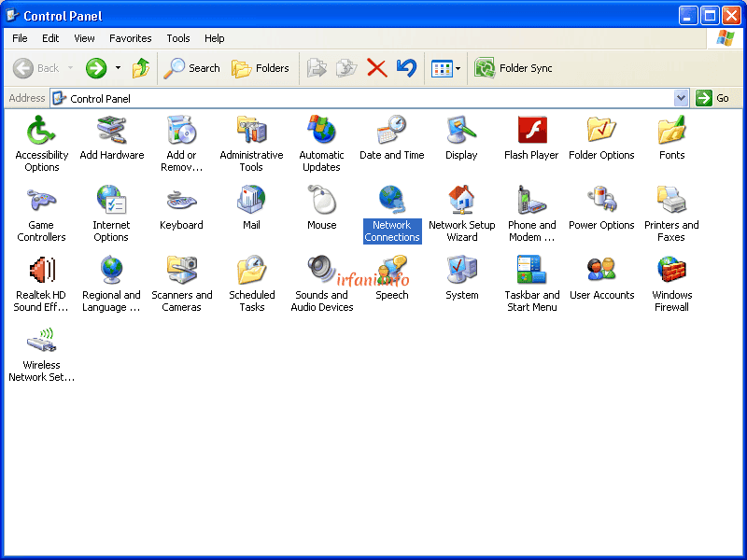Toggle the Folders pane button
Image resolution: width=747 pixels, height=560 pixels.
[x=261, y=68]
